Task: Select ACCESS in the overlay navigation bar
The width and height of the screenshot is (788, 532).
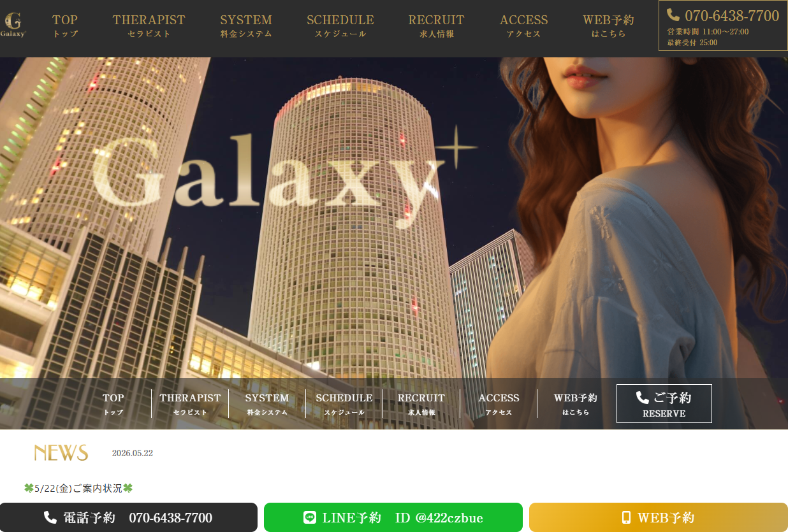Action: [x=499, y=404]
